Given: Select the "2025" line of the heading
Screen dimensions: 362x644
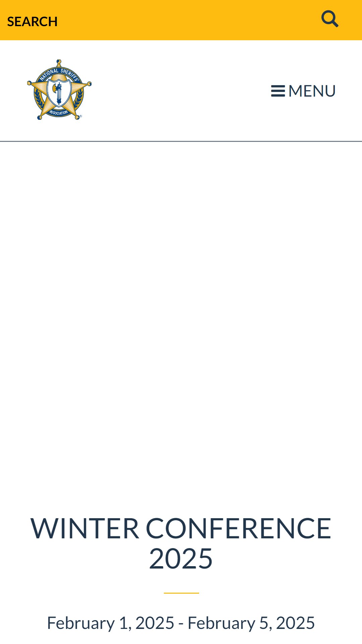Looking at the screenshot, I should [x=181, y=559].
